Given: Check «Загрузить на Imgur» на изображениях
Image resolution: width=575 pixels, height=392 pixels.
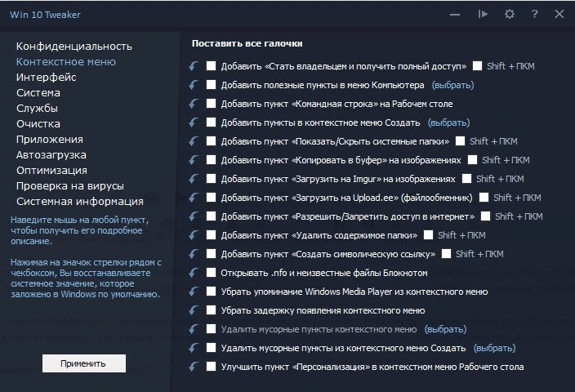Looking at the screenshot, I should [x=211, y=179].
